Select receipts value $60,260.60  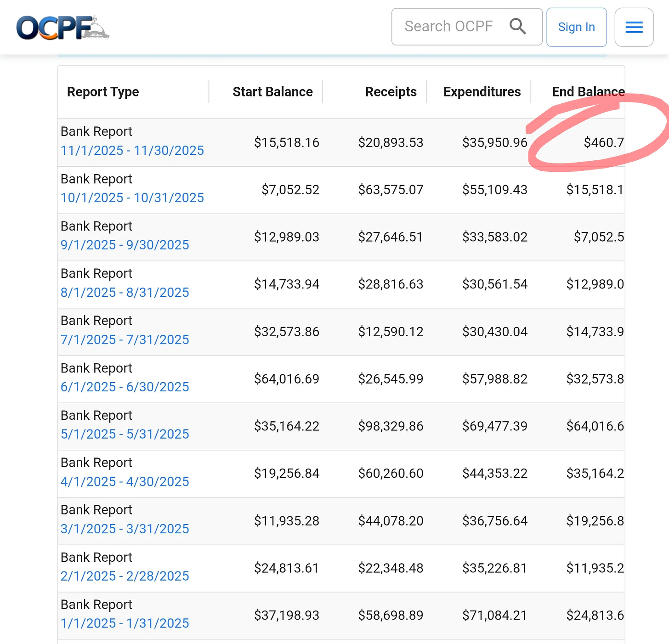pos(391,474)
